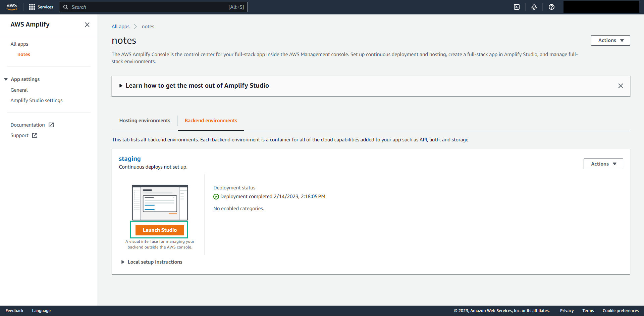Switch to the Hosting environments tab

tap(145, 121)
